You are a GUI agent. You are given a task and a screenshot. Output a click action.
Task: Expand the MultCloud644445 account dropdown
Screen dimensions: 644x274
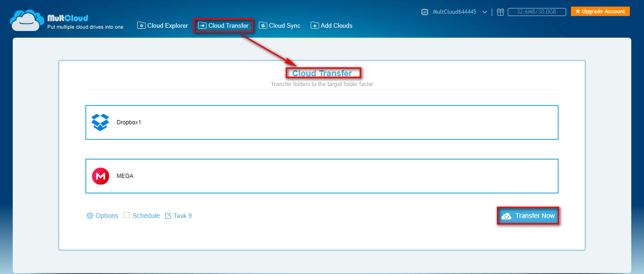coord(486,12)
